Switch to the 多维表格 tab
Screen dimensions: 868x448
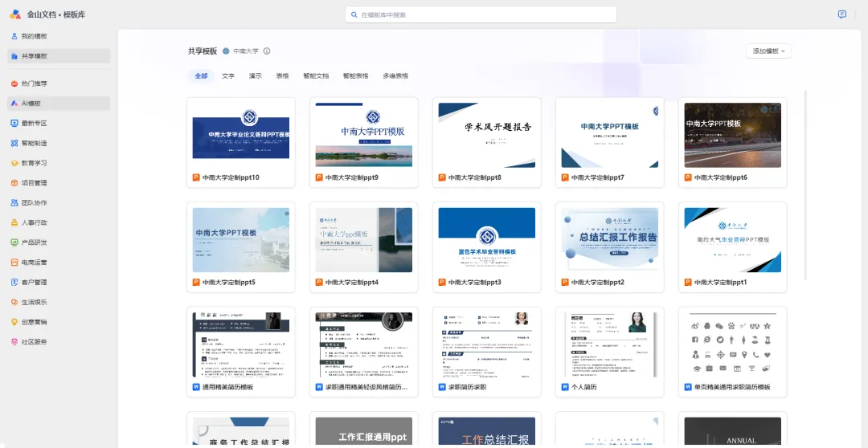coord(395,75)
